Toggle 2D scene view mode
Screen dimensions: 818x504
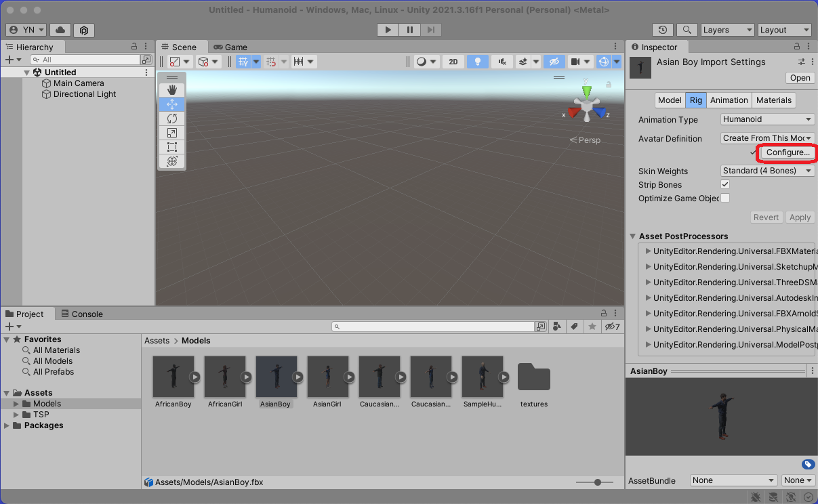pyautogui.click(x=453, y=62)
